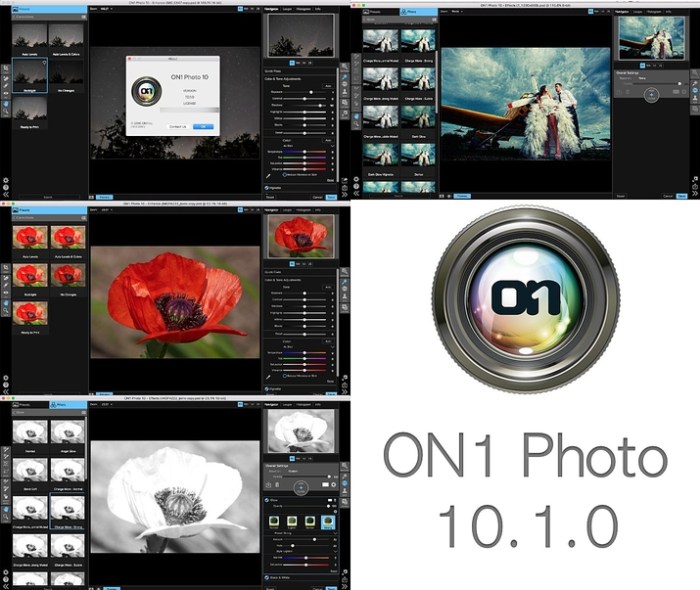
Task: Disable the Black & White filter in gray-poppy window
Action: click(x=267, y=578)
